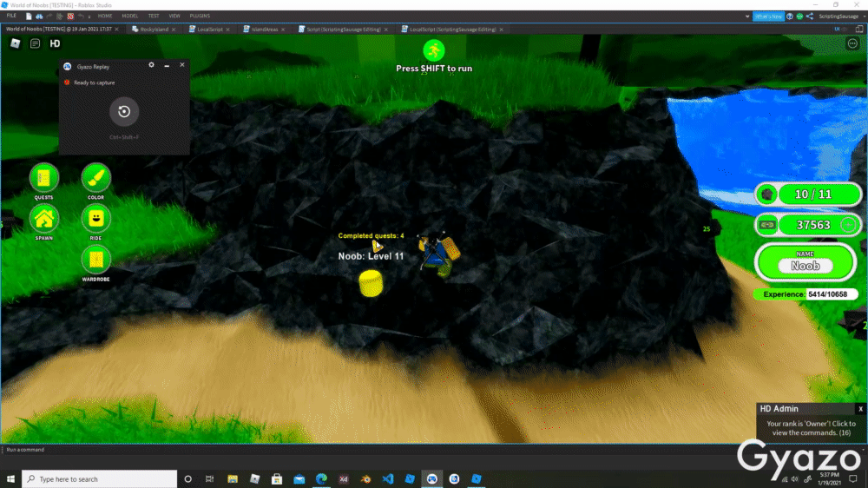Click the green collaboration status icon
The height and width of the screenshot is (488, 868).
[799, 16]
